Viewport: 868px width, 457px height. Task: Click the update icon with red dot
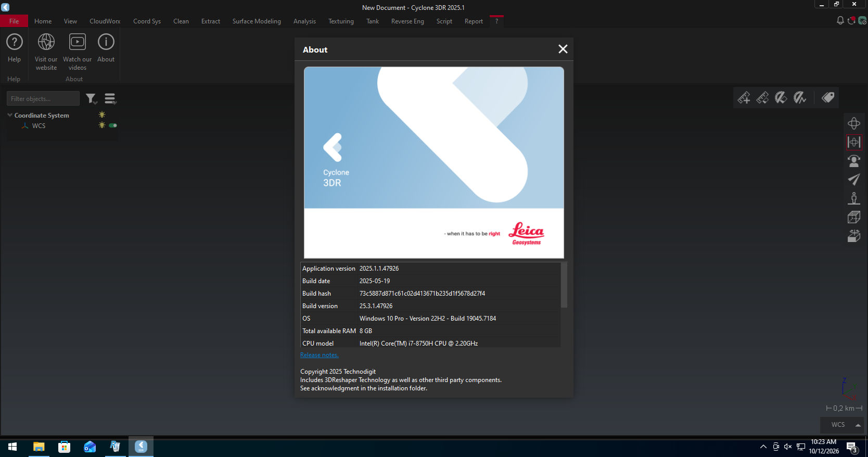(x=851, y=20)
